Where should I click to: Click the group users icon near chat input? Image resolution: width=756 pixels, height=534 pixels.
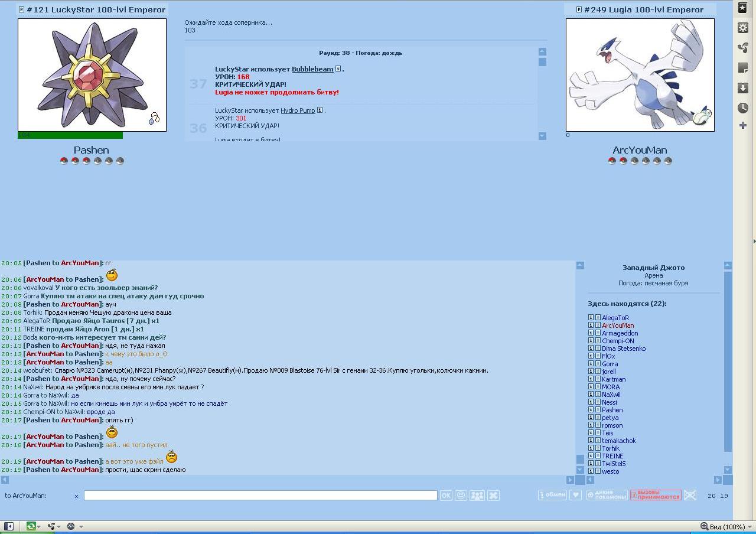coord(477,496)
